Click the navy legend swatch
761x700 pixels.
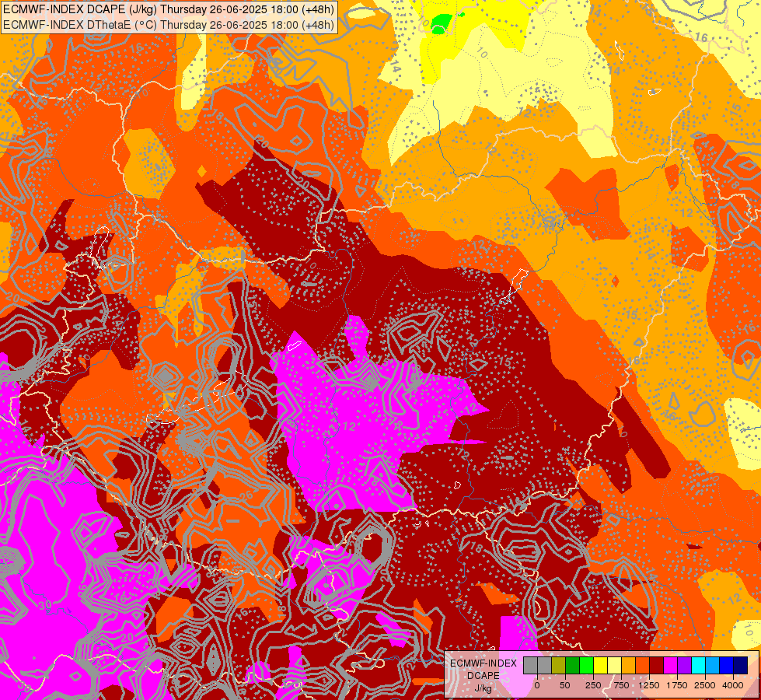click(x=741, y=666)
